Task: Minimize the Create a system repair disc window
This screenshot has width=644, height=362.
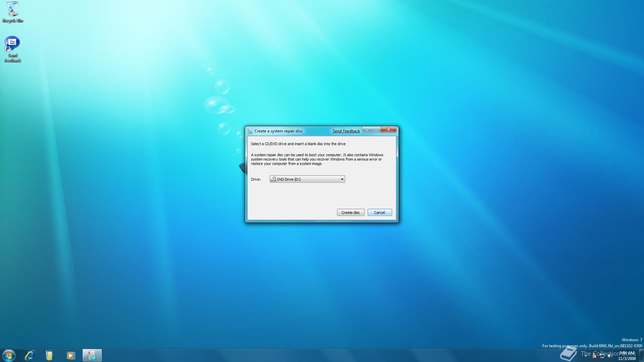Action: tap(367, 130)
